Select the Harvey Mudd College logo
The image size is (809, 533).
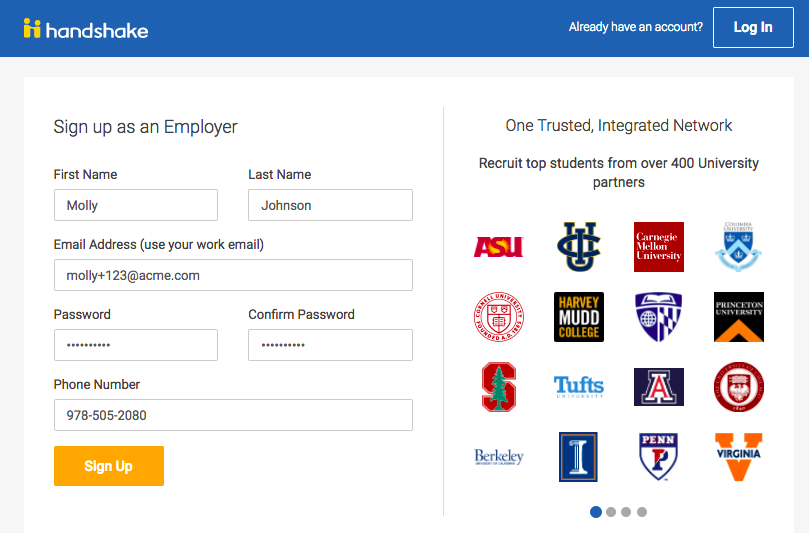tap(578, 317)
